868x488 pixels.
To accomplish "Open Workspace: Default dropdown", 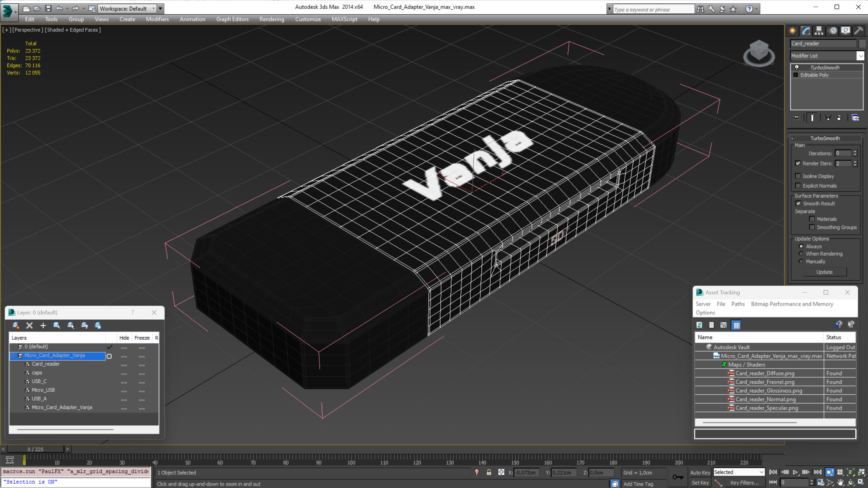I will (x=127, y=9).
